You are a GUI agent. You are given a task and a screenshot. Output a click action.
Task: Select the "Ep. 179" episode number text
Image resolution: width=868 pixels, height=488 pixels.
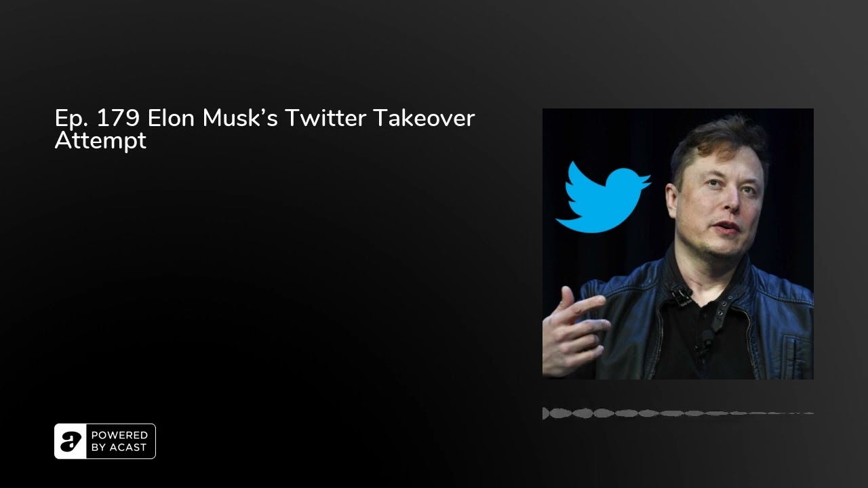coord(98,119)
